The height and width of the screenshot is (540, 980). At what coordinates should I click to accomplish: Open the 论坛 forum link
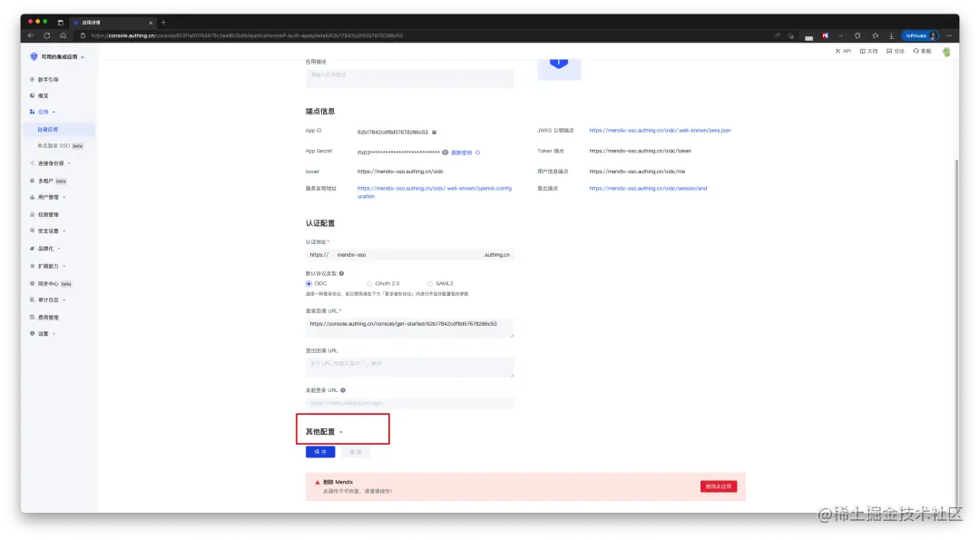pyautogui.click(x=895, y=51)
